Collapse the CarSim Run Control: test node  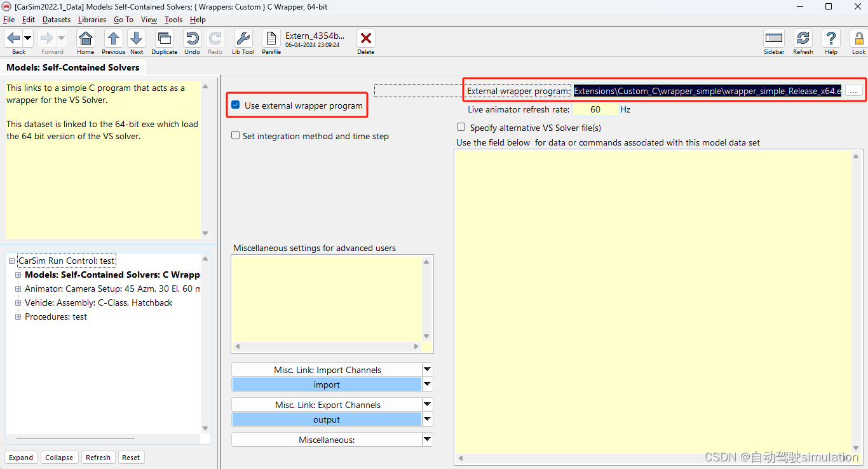(11, 261)
